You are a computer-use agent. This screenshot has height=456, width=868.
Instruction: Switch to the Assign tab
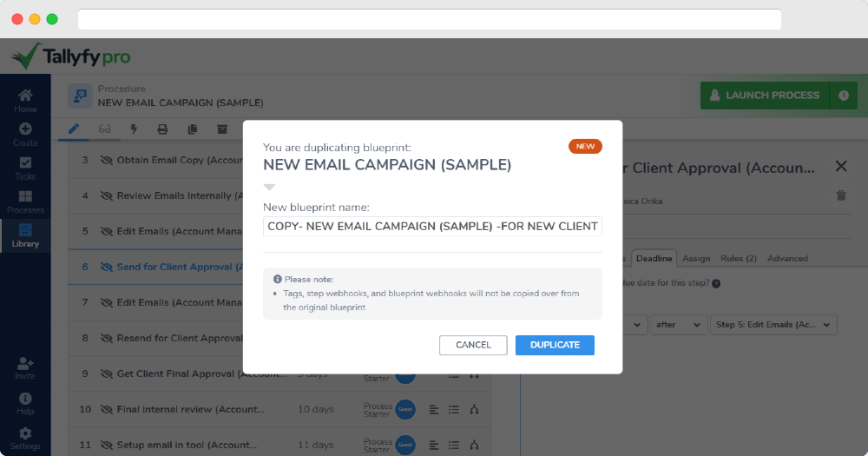pos(696,258)
